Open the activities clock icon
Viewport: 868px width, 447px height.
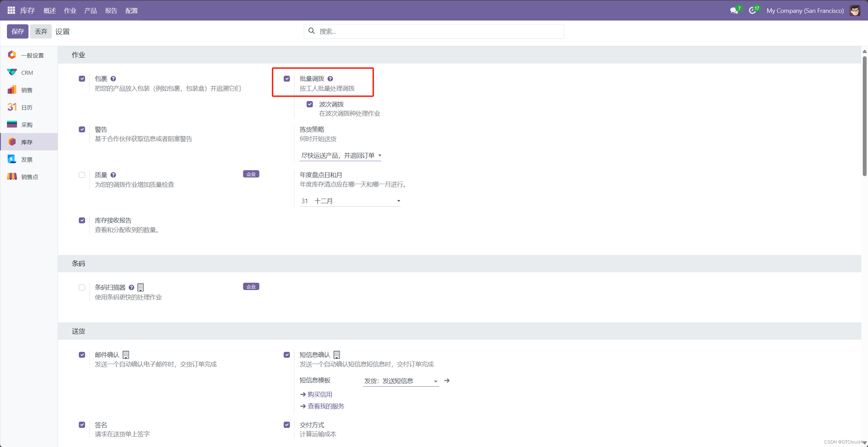pos(752,10)
